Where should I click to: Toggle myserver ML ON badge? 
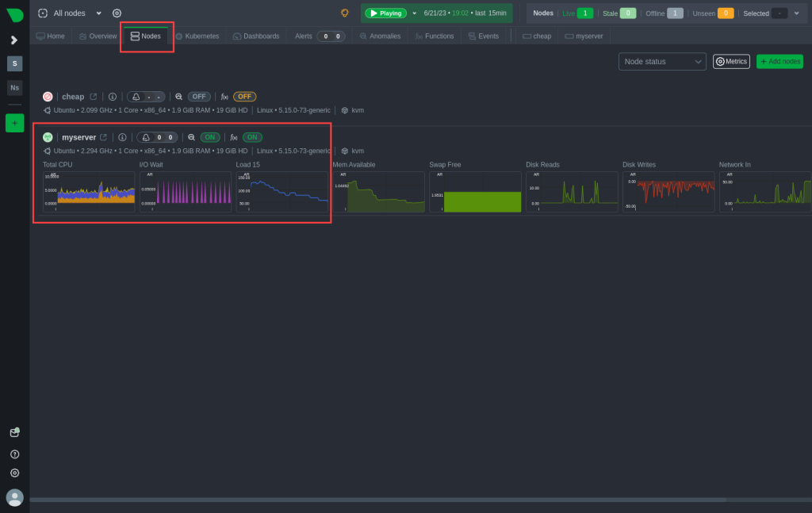pyautogui.click(x=209, y=137)
